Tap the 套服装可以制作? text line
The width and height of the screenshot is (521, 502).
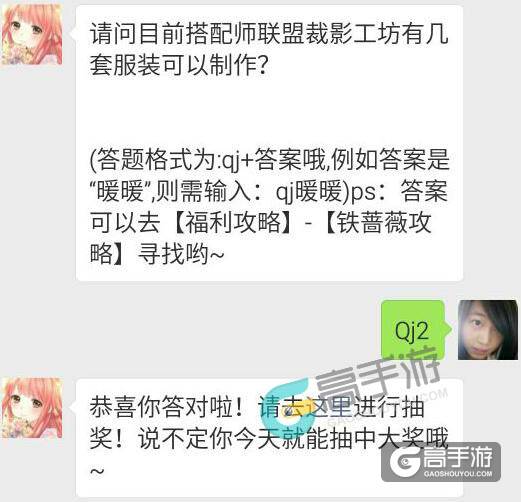[179, 64]
